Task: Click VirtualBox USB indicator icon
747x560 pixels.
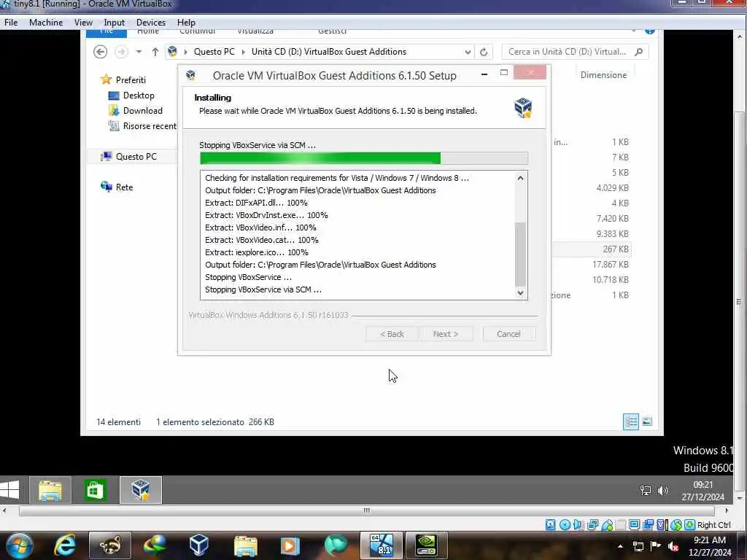Action: pyautogui.click(x=607, y=525)
